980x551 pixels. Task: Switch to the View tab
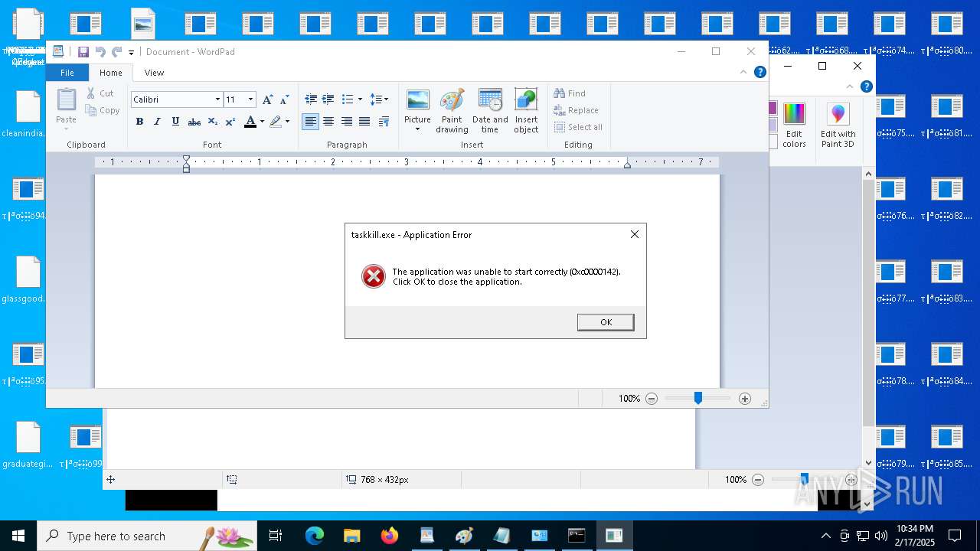[154, 73]
